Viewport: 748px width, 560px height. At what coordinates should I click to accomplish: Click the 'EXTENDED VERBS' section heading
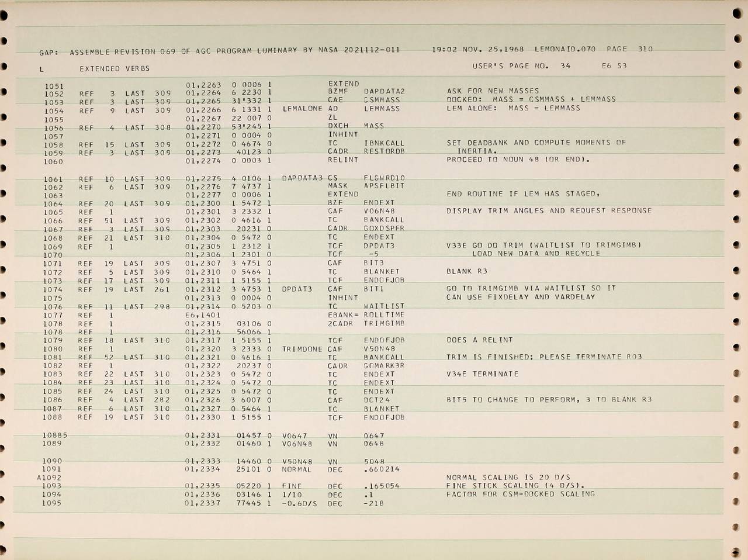115,68
